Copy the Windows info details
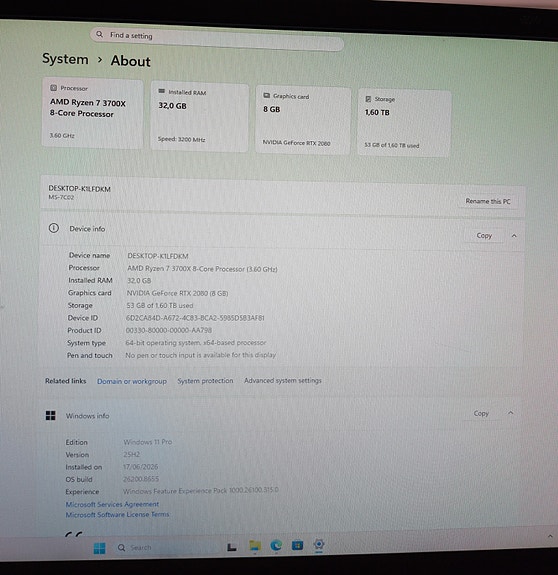This screenshot has height=575, width=558. [481, 413]
